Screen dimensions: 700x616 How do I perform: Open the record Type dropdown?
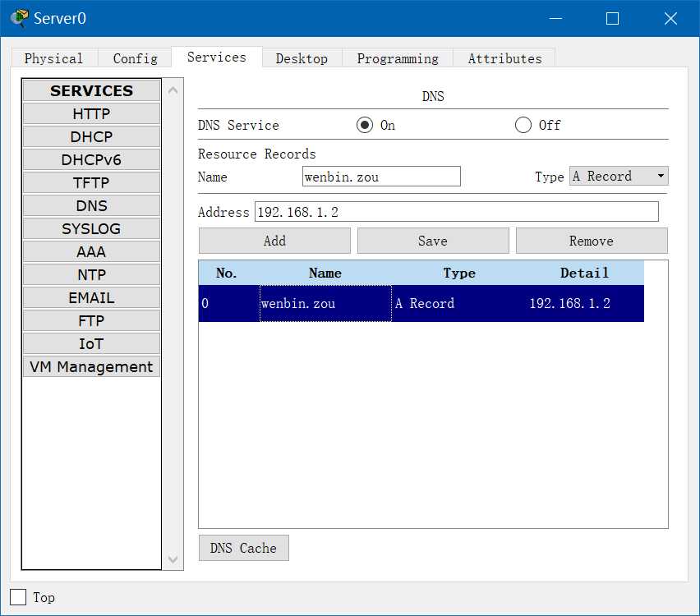pos(619,176)
